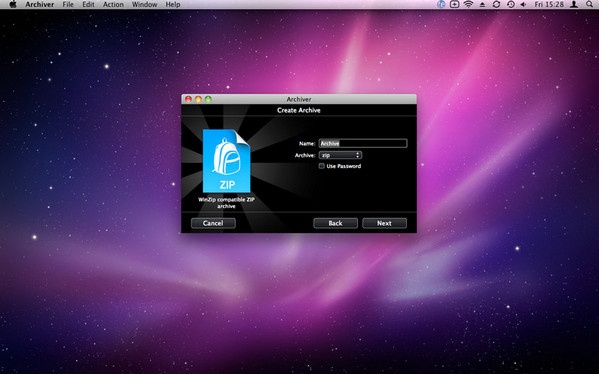Open Spotlight search magnifier
This screenshot has width=599, height=374.
tap(589, 5)
